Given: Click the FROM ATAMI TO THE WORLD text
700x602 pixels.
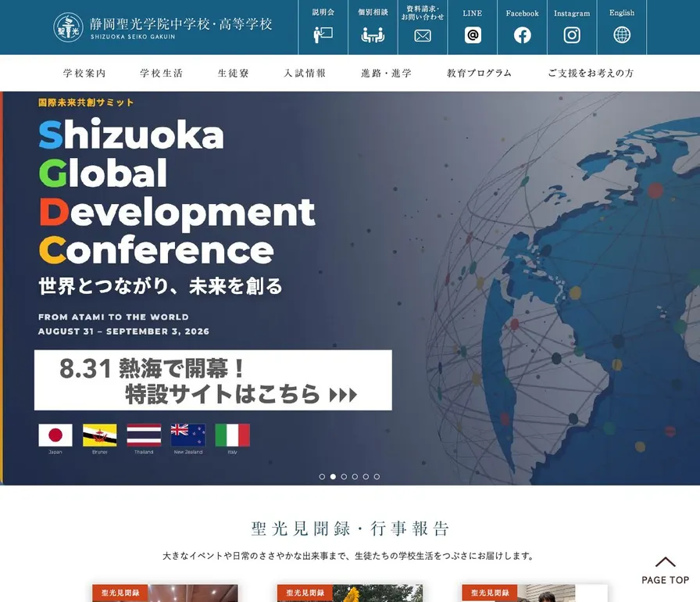Looking at the screenshot, I should point(113,317).
